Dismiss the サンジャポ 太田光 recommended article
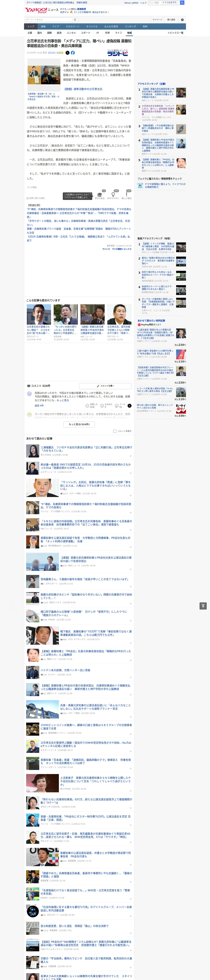This screenshot has height=980, width=210. pos(131,496)
